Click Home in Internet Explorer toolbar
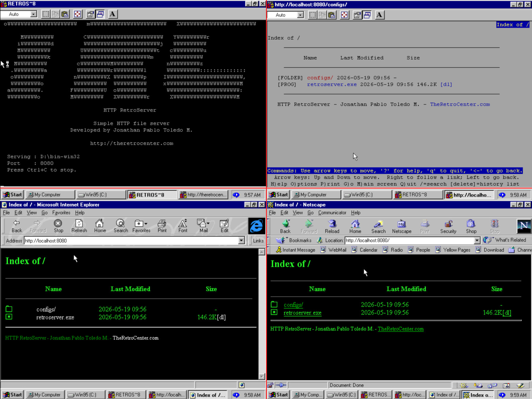 tap(100, 226)
